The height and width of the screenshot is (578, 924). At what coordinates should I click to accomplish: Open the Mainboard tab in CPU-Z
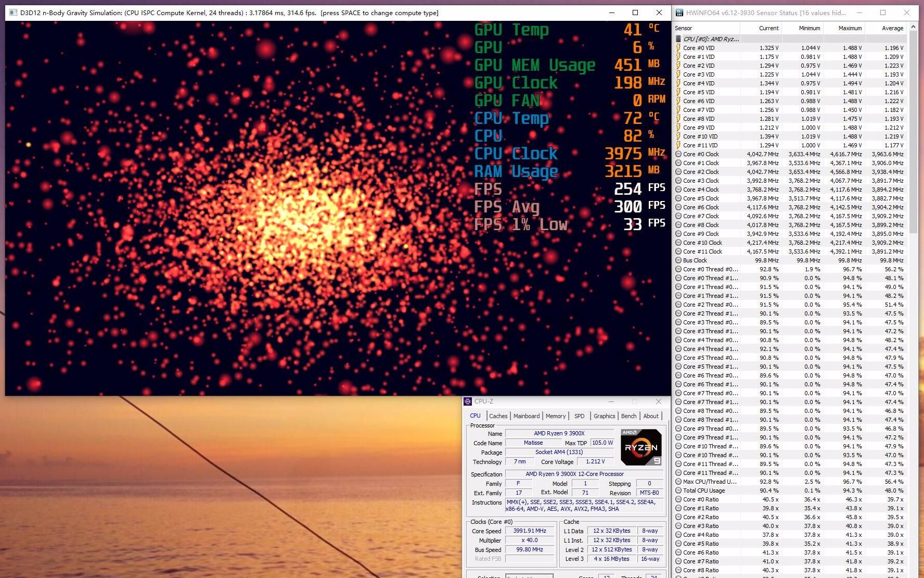point(527,416)
